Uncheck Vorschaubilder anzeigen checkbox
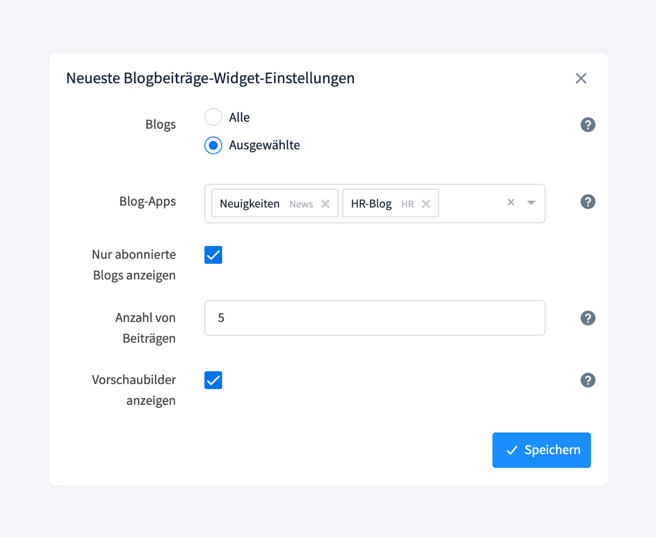Screen dimensions: 656x537 [x=213, y=380]
